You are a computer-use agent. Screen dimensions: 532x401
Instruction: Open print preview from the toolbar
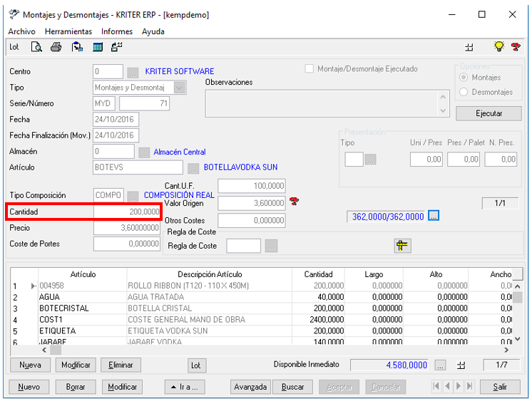[x=36, y=47]
